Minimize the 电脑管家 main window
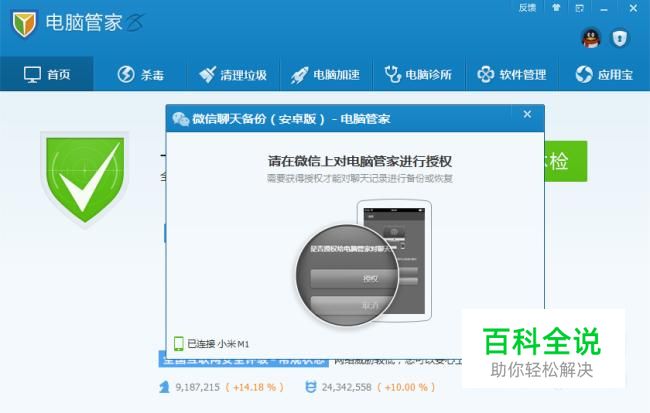650x413 pixels. click(x=604, y=8)
